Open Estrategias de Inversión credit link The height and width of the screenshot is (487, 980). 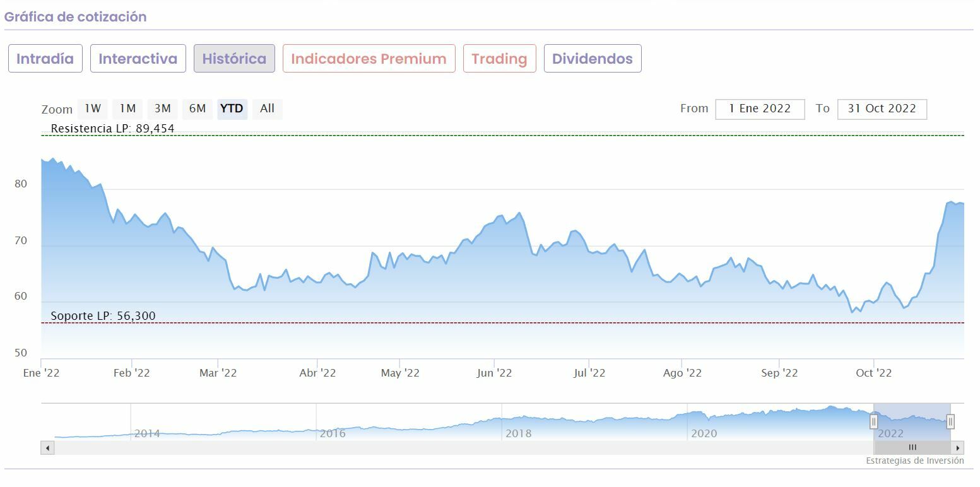click(x=914, y=461)
